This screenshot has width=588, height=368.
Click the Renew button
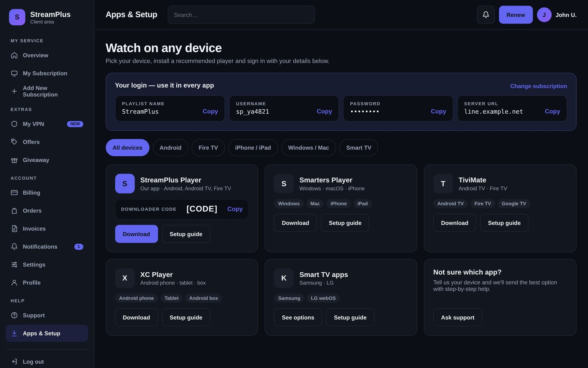point(516,15)
